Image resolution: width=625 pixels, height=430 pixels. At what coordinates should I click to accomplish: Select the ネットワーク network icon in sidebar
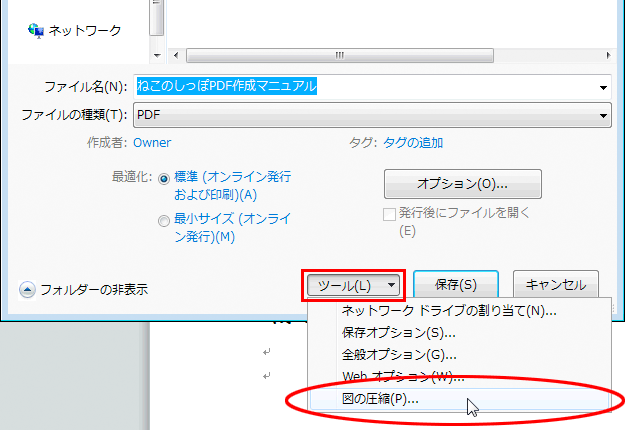pos(35,30)
